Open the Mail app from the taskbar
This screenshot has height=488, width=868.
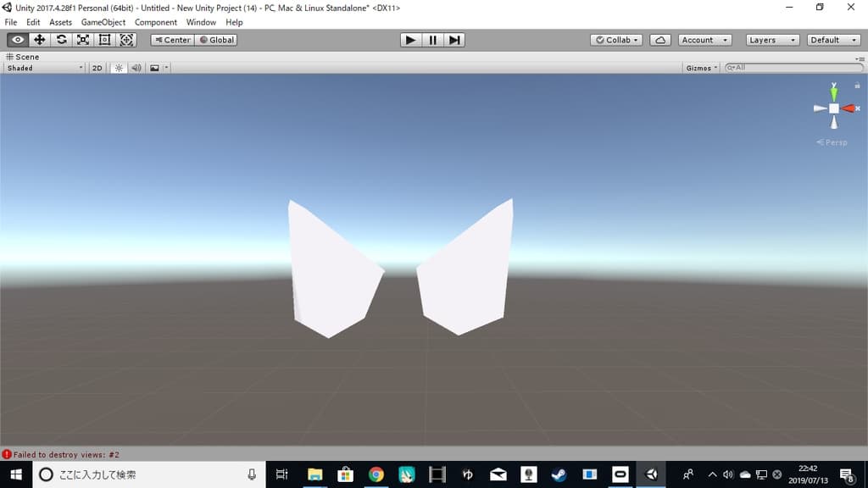coord(498,474)
